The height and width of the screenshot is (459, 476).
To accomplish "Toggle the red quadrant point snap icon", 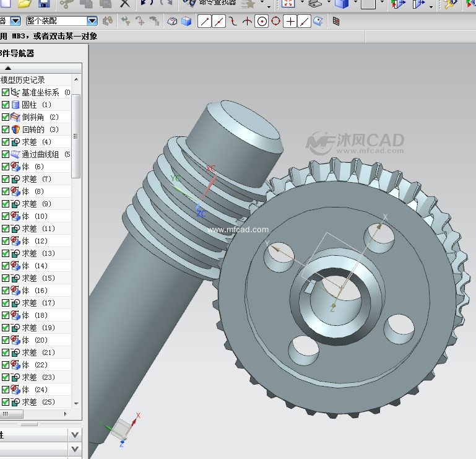I will [275, 21].
